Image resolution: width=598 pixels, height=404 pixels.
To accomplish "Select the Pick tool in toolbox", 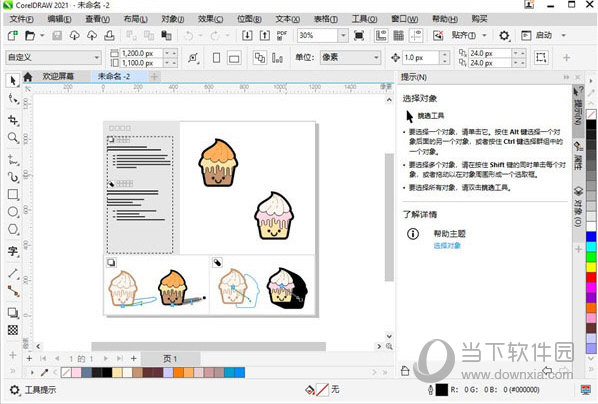I will click(13, 80).
